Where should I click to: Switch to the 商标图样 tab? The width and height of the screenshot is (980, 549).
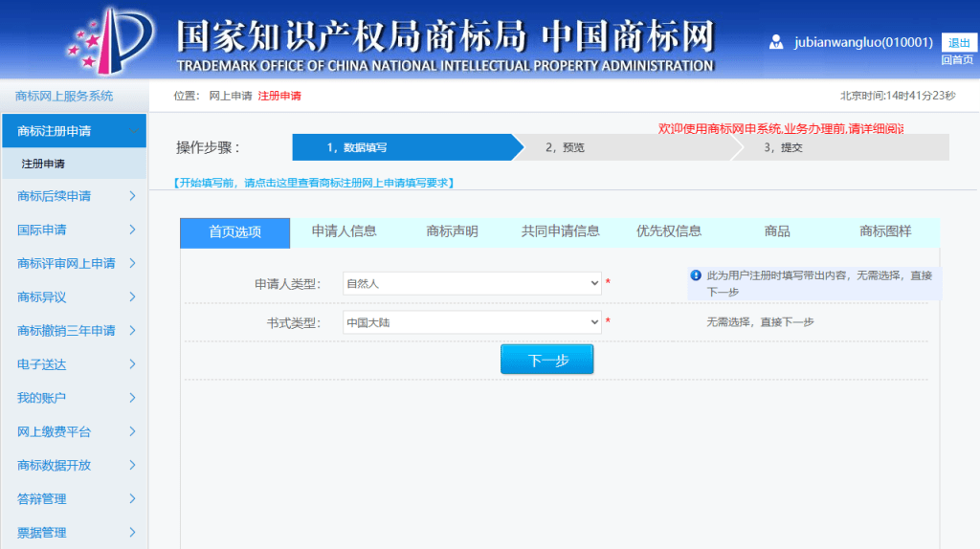click(885, 231)
